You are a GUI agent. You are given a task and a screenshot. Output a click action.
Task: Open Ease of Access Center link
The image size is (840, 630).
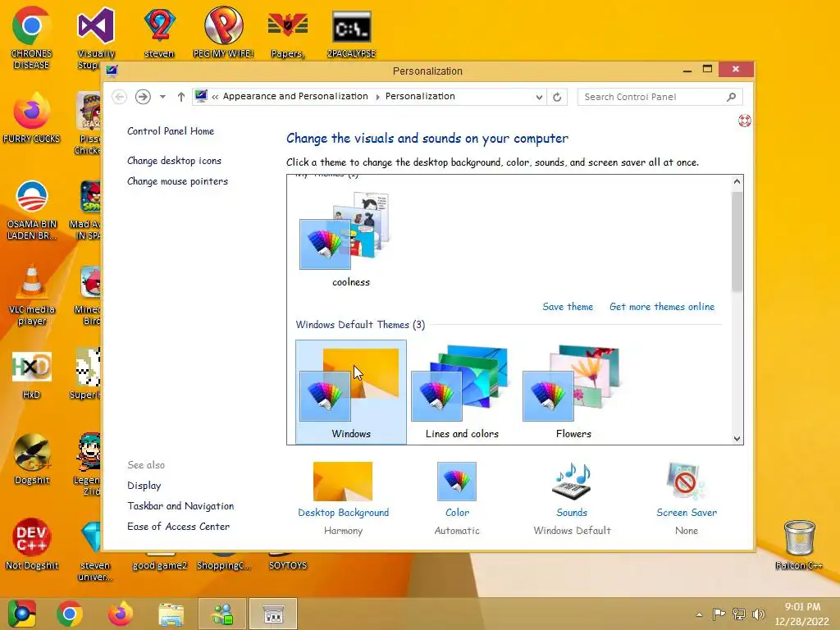click(178, 527)
